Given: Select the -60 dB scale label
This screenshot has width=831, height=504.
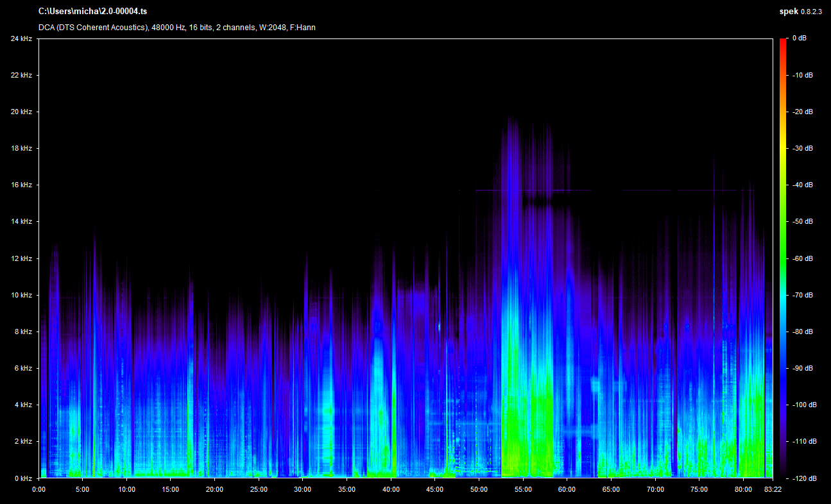Looking at the screenshot, I should click(x=800, y=258).
